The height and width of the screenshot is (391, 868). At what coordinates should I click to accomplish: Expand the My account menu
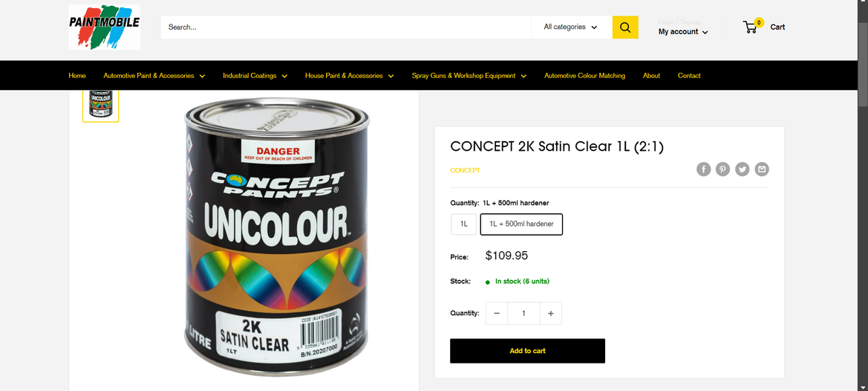pyautogui.click(x=682, y=32)
